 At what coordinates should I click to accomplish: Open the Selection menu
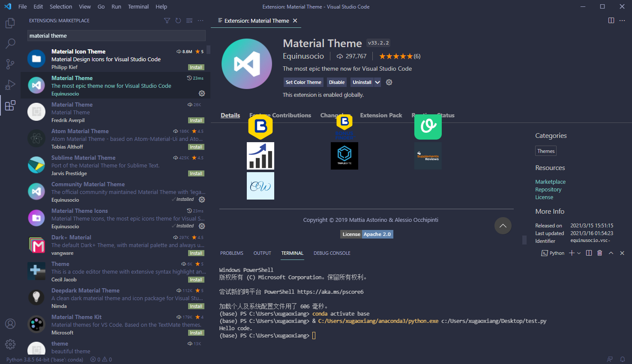[x=61, y=6]
